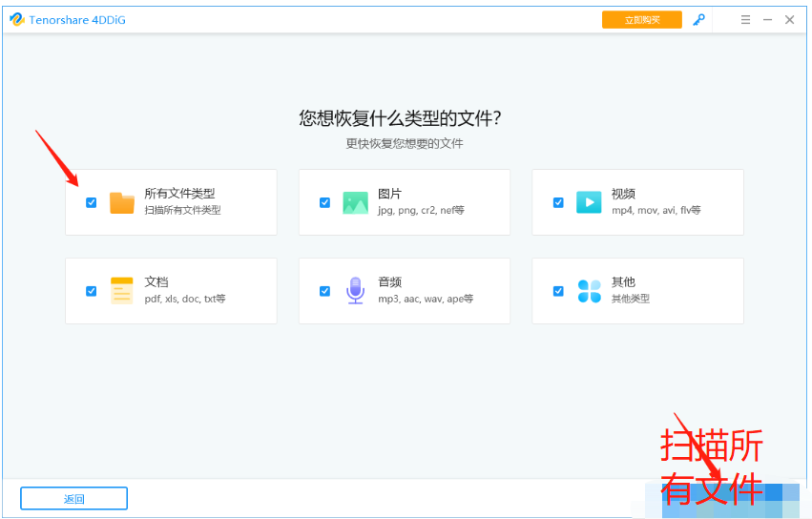
Task: Toggle the 视频 checkbox
Action: (x=558, y=202)
